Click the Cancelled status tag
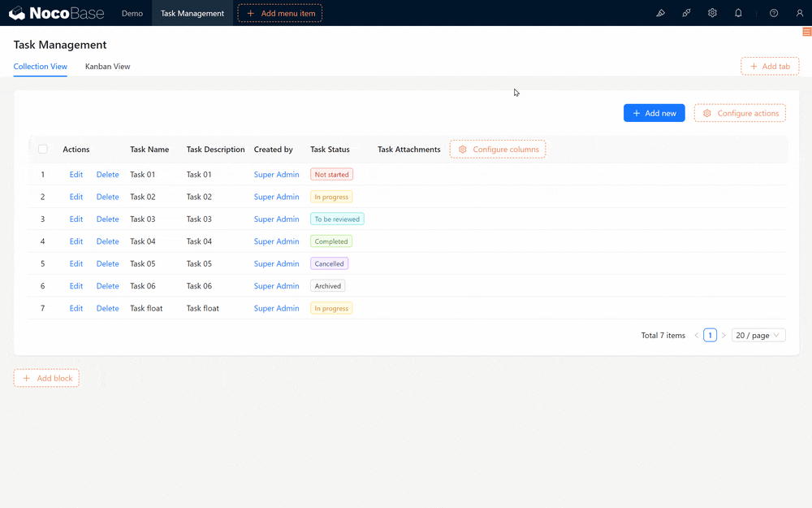This screenshot has height=508, width=812. [x=330, y=264]
